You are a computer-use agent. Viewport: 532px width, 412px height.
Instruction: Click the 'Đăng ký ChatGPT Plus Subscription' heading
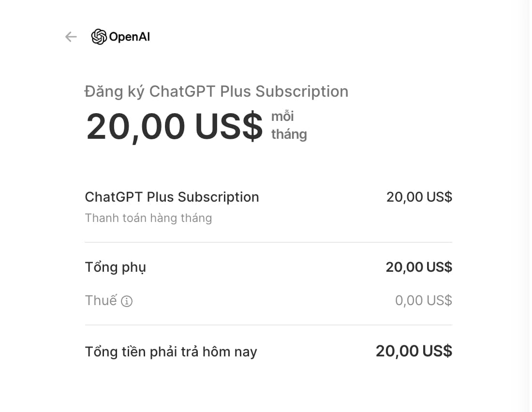(217, 91)
